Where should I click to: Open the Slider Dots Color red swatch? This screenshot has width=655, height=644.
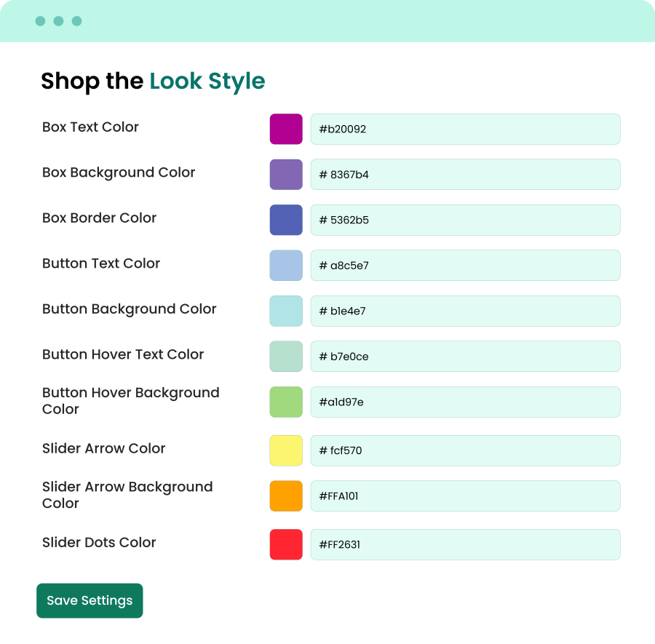(x=286, y=544)
